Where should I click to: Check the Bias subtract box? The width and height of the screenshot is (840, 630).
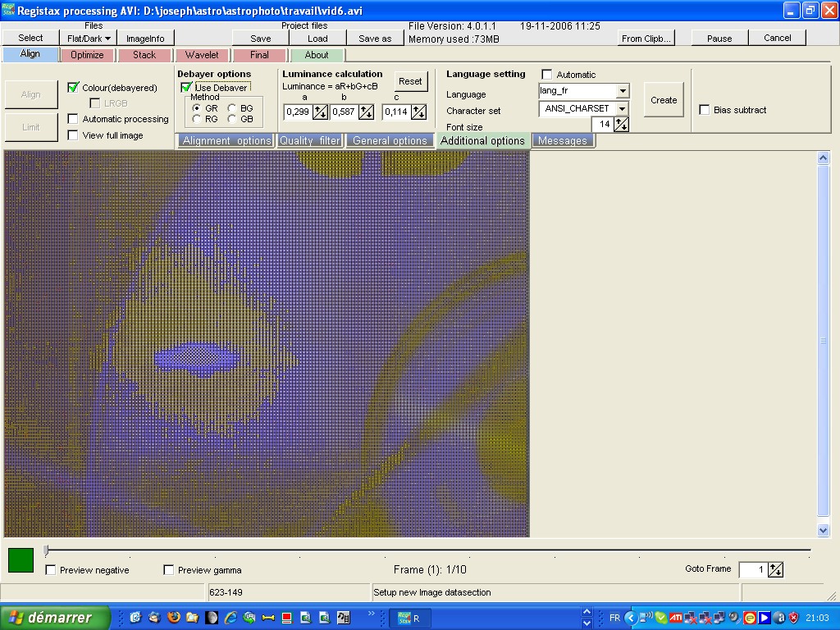click(x=705, y=110)
